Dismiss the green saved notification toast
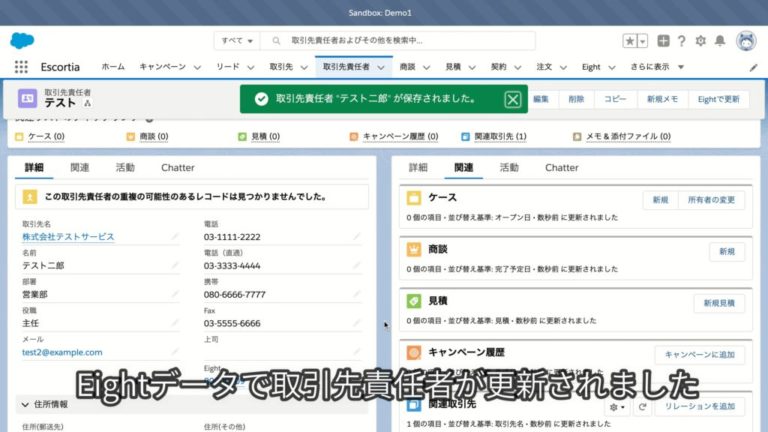Viewport: 768px width, 432px height. (512, 99)
